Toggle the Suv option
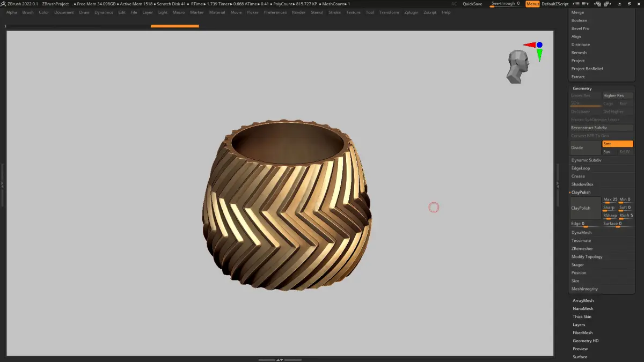 (610, 152)
